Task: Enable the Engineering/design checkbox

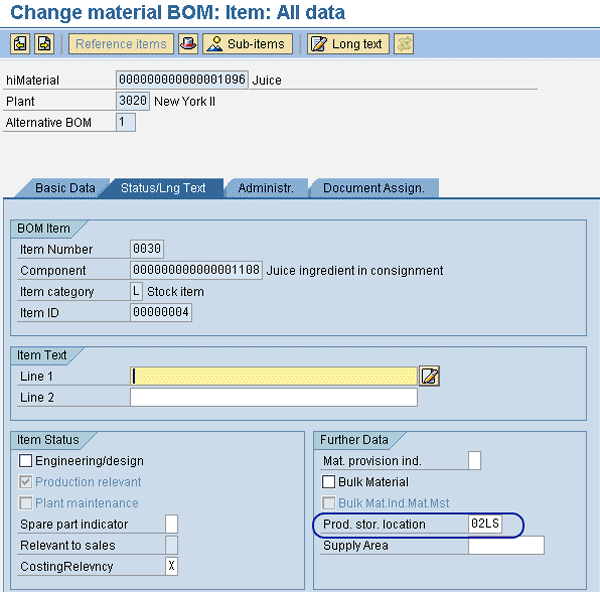Action: coord(26,461)
